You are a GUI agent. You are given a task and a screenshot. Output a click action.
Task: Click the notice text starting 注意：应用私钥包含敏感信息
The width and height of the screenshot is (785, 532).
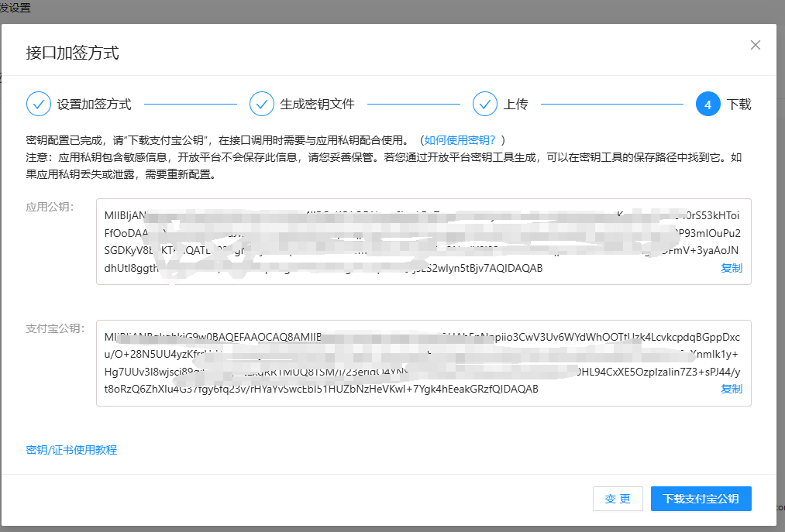tap(384, 166)
